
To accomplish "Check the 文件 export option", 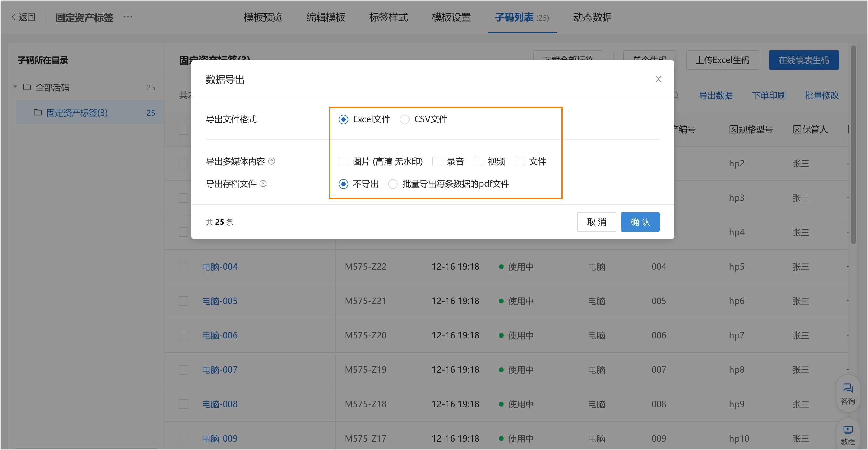I will [519, 161].
